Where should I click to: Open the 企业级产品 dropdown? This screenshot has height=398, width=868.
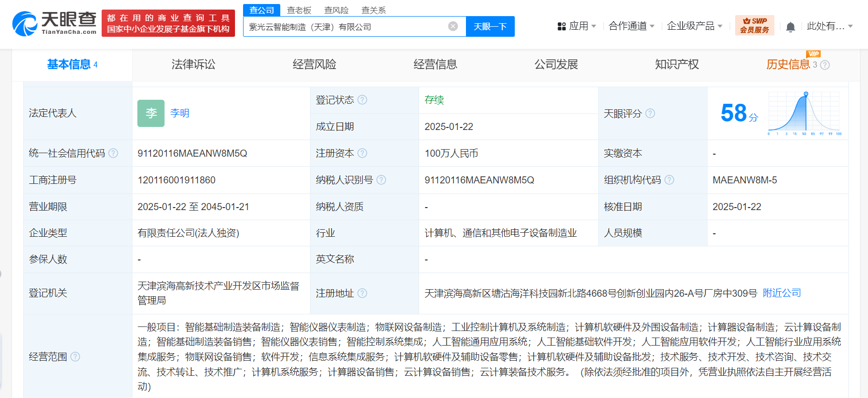pyautogui.click(x=694, y=26)
